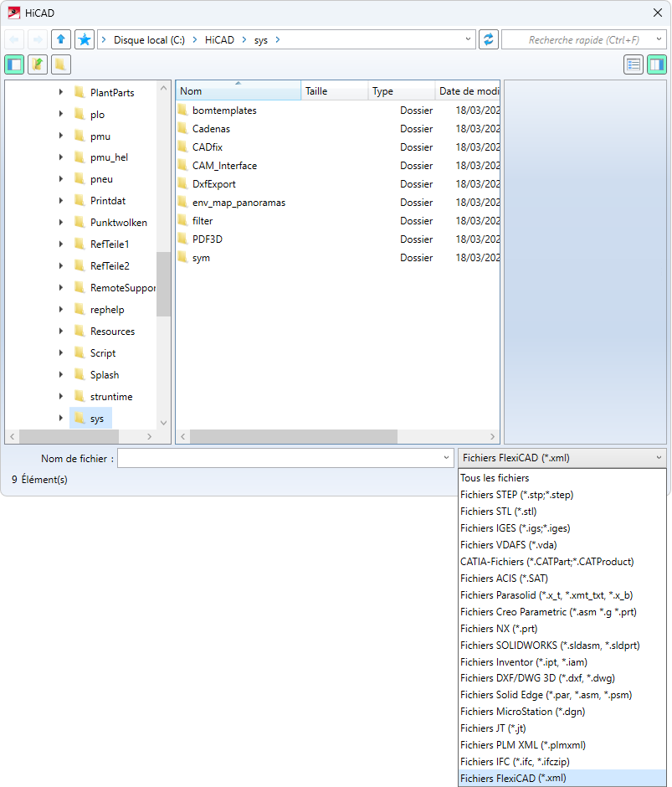Screen dimensions: 672x787
Task: Go back to previous folder
Action: 14,39
